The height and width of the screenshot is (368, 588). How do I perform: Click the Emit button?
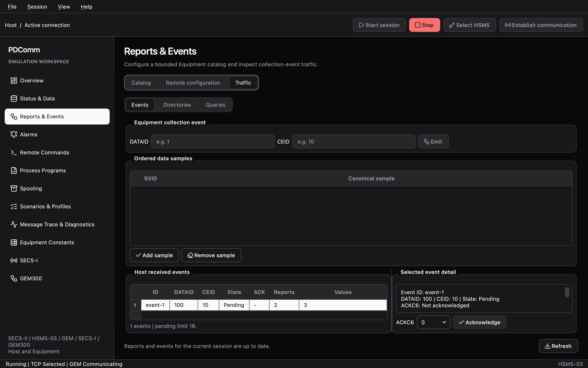coord(433,142)
